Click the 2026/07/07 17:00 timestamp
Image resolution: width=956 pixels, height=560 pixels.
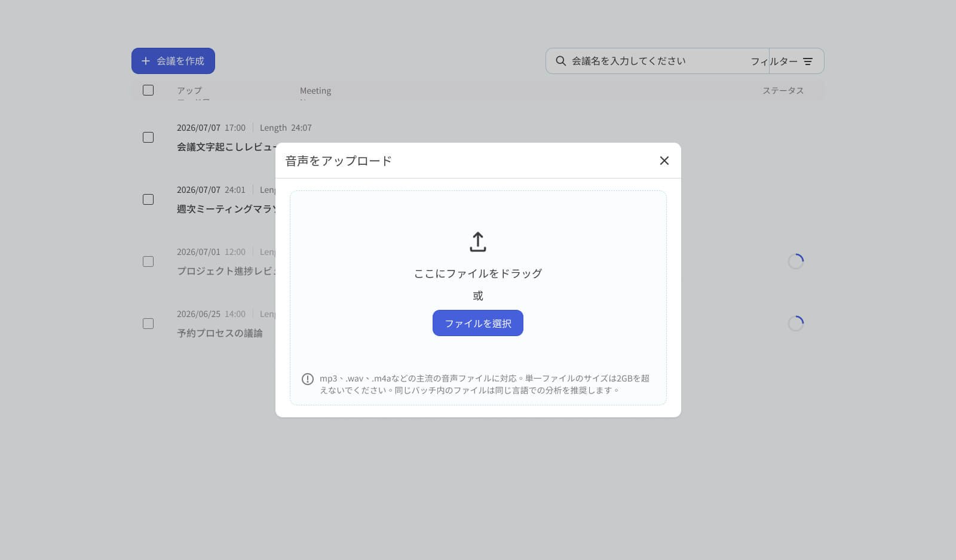click(x=211, y=128)
